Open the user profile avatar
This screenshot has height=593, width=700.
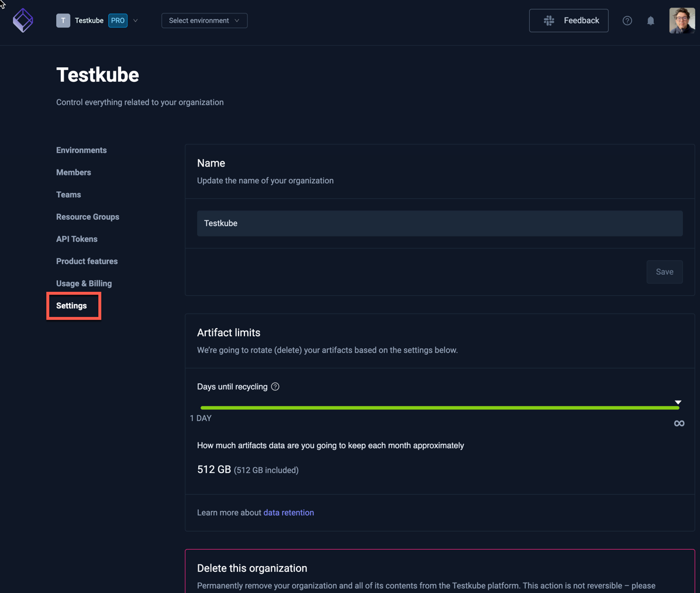[682, 20]
